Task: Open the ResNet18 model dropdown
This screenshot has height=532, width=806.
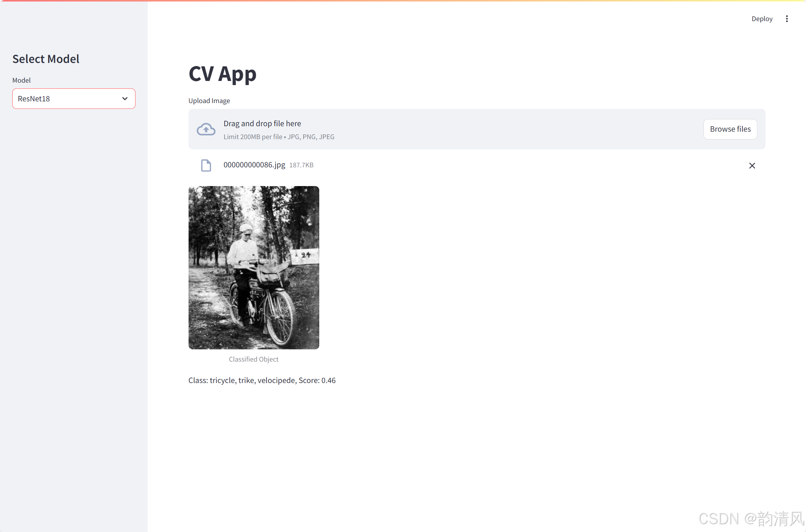Action: tap(68, 99)
